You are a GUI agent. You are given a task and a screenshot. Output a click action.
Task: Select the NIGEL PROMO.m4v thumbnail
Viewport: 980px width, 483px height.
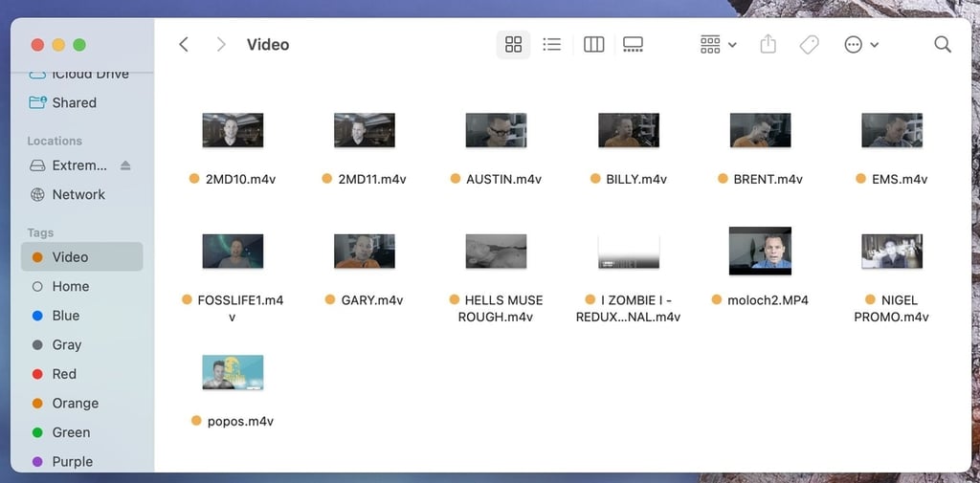892,251
